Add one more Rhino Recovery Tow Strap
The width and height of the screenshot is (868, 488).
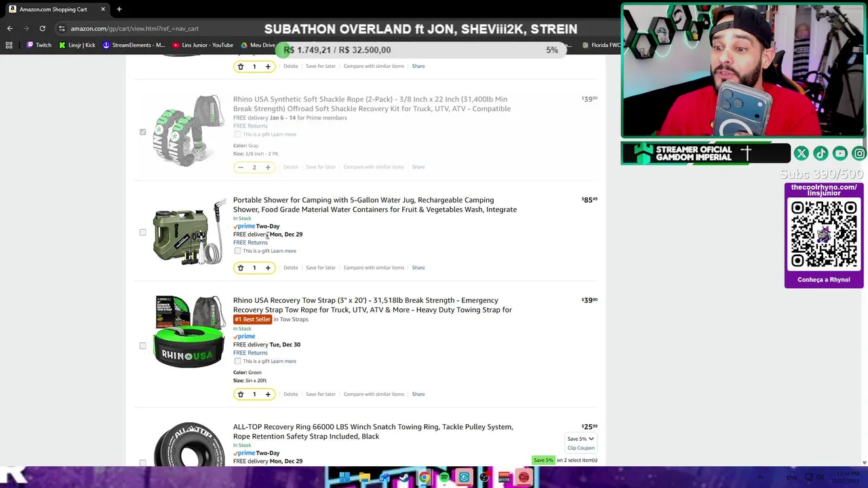point(268,394)
